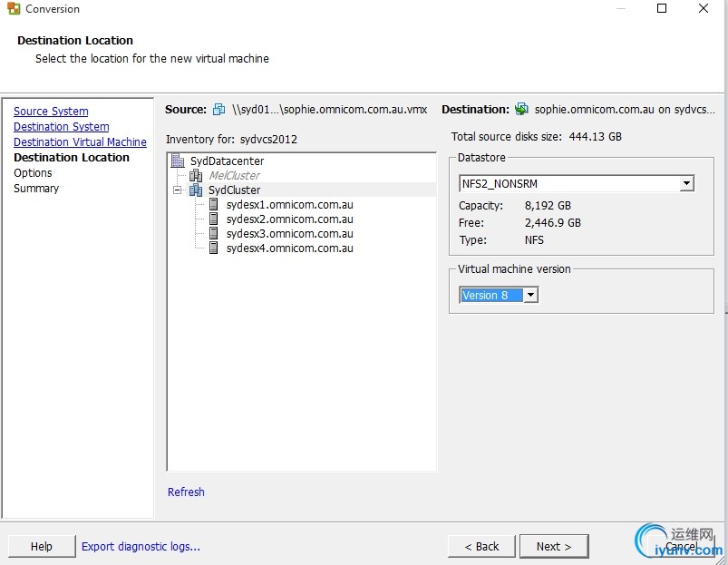Screen dimensions: 728x565
Task: Click the Inventory for: sydvcs2012 label
Action: (x=231, y=140)
